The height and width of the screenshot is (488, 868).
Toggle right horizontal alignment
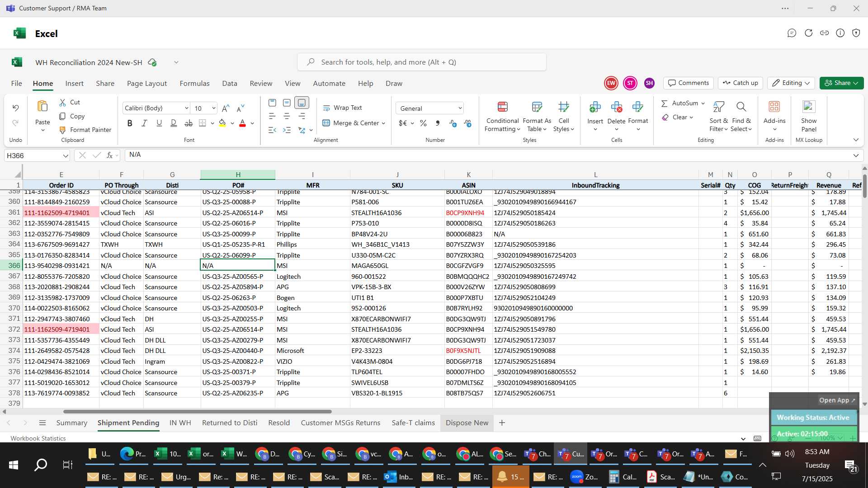pos(302,116)
